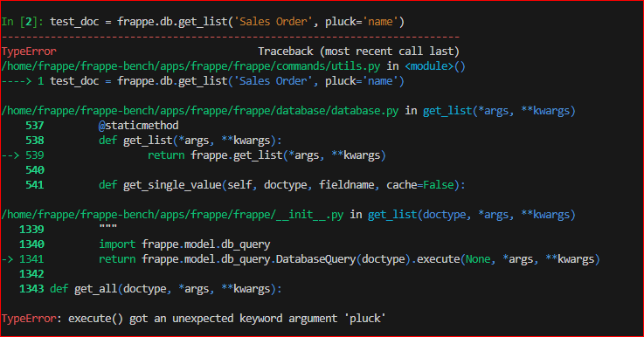
Task: Click the commands/utils.py file path
Action: point(191,66)
